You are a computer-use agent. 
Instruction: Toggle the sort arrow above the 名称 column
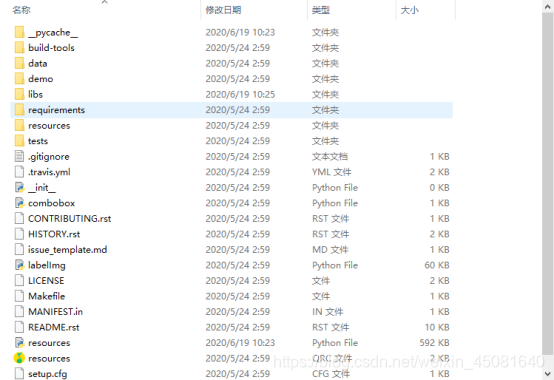(105, 2)
